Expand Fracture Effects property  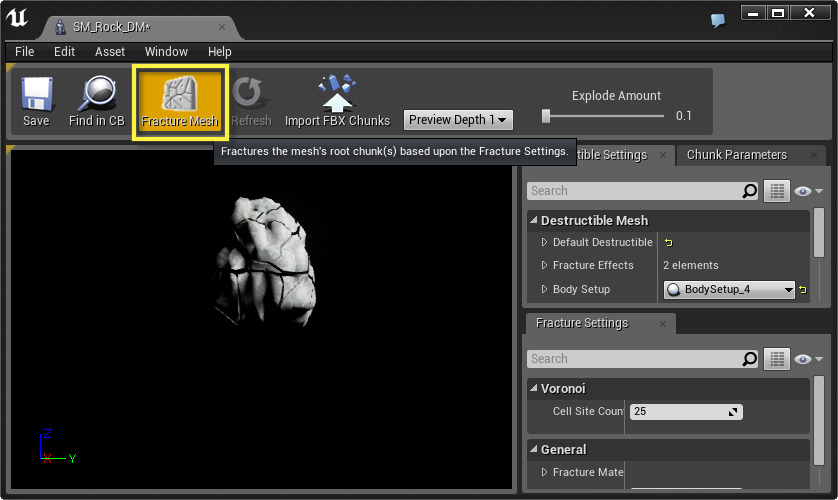pyautogui.click(x=544, y=265)
